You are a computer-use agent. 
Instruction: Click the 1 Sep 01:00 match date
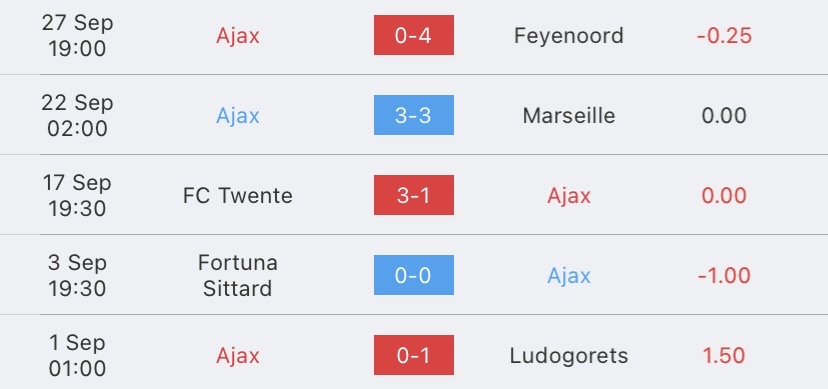(x=77, y=355)
